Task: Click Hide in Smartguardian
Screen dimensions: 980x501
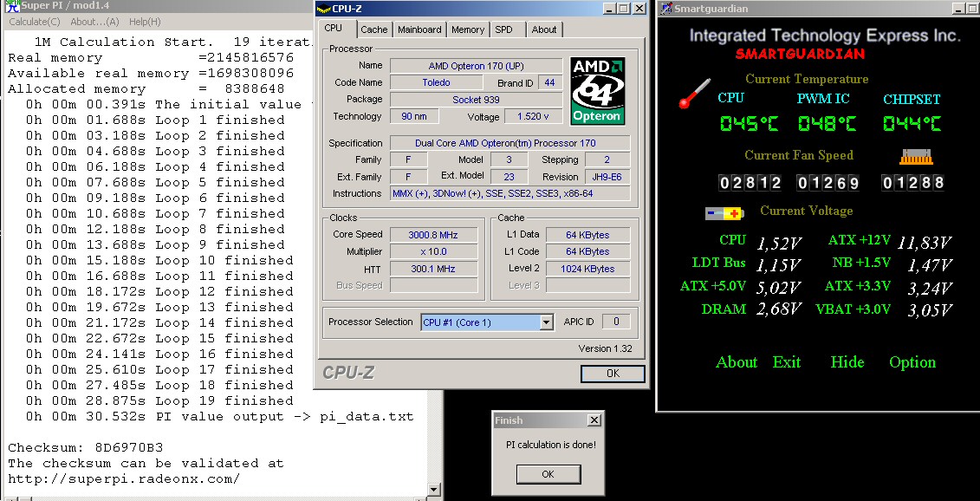Action: pos(847,362)
